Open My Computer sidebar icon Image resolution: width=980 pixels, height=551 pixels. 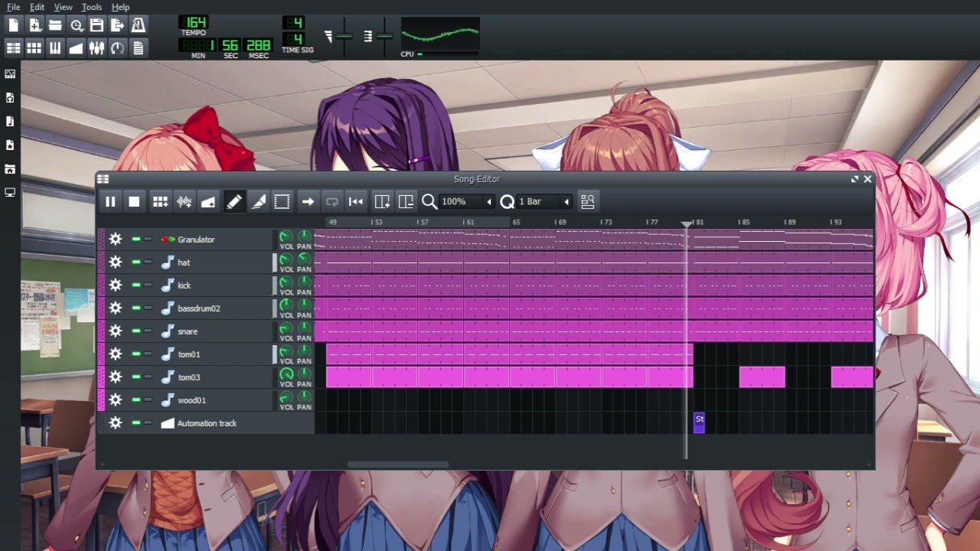pyautogui.click(x=10, y=193)
